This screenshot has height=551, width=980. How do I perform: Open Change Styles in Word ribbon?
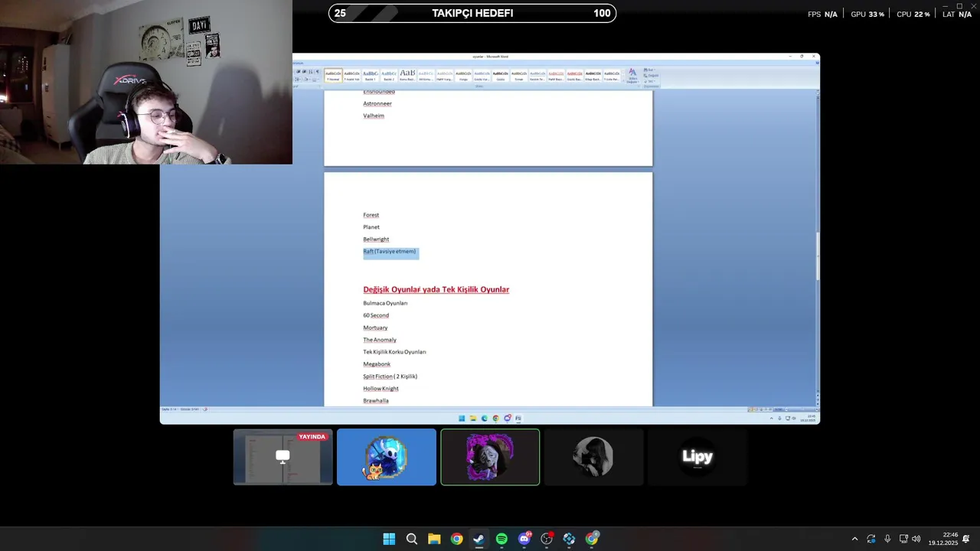coord(632,75)
